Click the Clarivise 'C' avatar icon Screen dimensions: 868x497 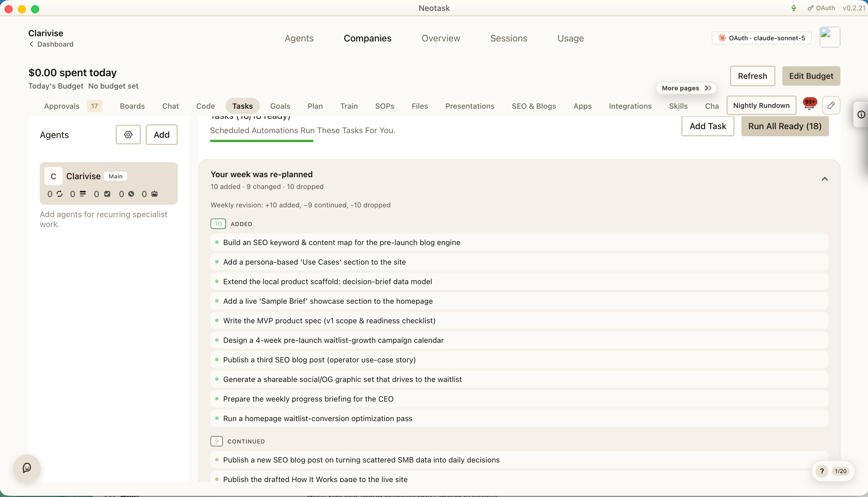[53, 176]
